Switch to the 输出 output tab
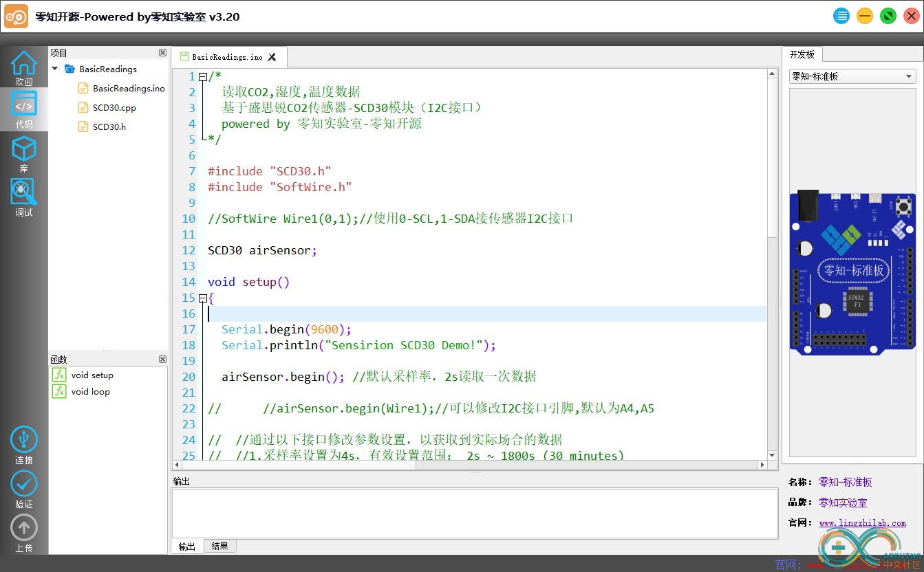Viewport: 924px width, 572px height. (x=186, y=547)
